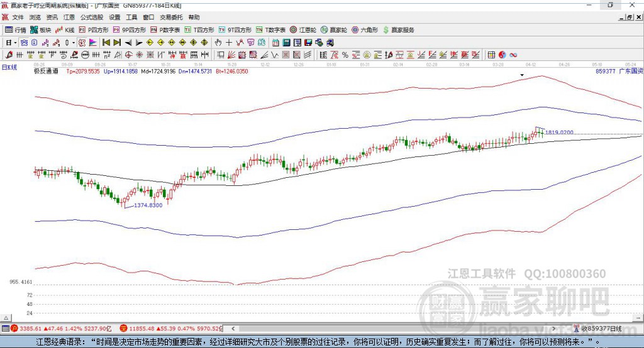Select the zigzag wave line tool
Image resolution: width=644 pixels, height=348 pixels.
tap(274, 55)
